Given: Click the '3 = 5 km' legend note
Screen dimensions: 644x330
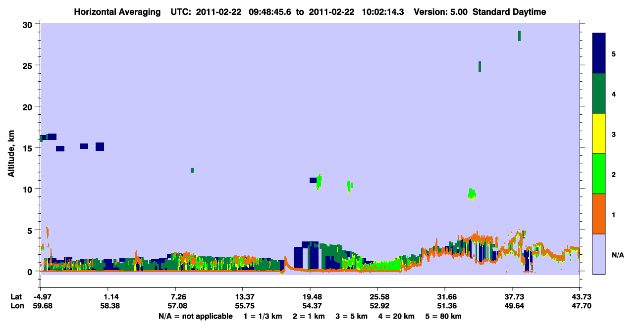Looking at the screenshot, I should [352, 316].
